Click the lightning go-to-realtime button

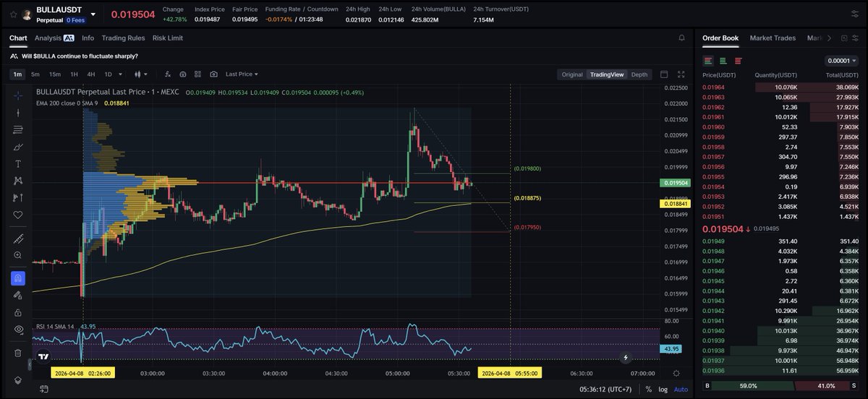pos(626,357)
